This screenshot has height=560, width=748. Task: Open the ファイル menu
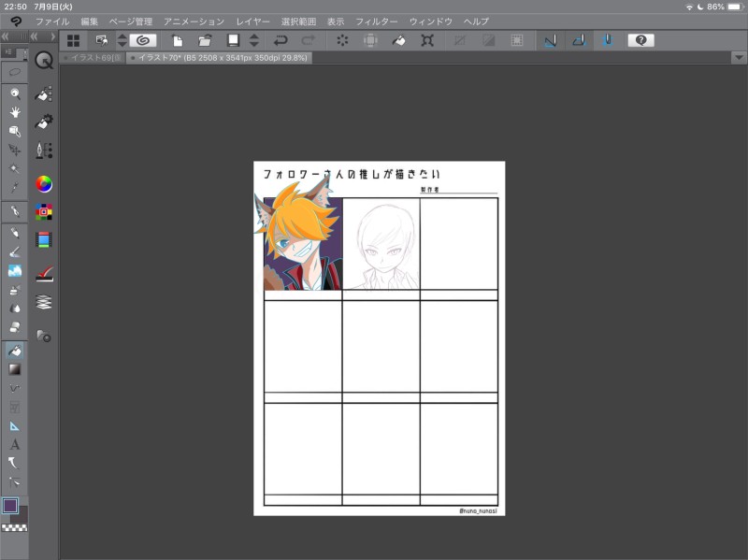pyautogui.click(x=52, y=22)
